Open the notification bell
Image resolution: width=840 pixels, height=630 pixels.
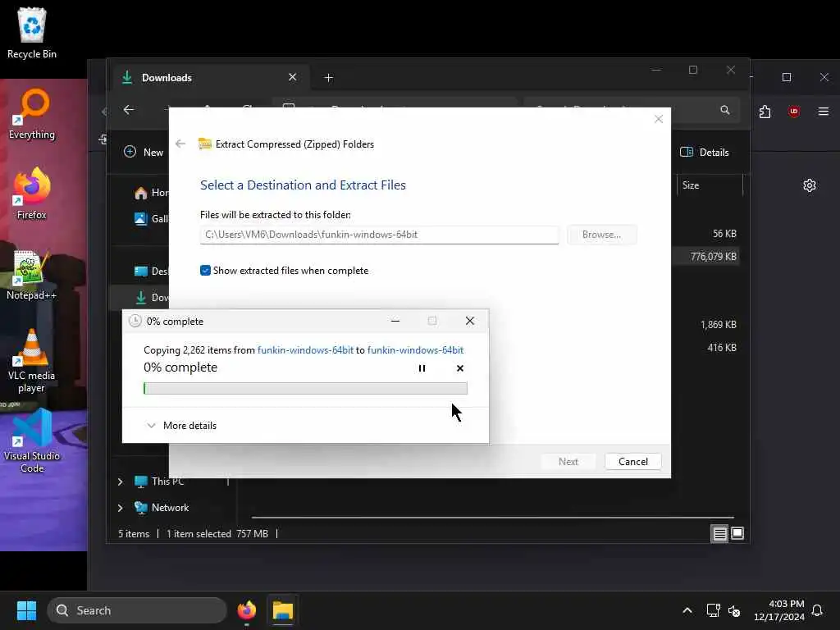tap(817, 610)
